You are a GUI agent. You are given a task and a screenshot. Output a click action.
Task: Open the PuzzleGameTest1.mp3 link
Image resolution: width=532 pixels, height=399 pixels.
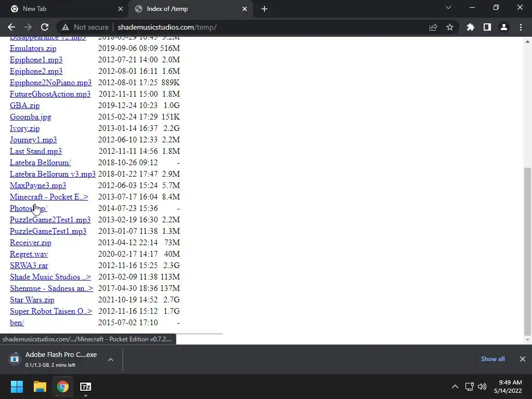[48, 231]
